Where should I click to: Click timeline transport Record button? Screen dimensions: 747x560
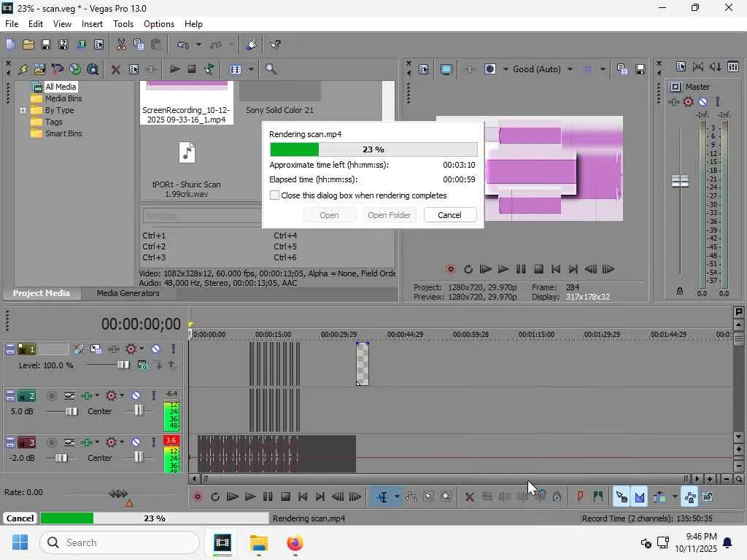[x=197, y=497]
